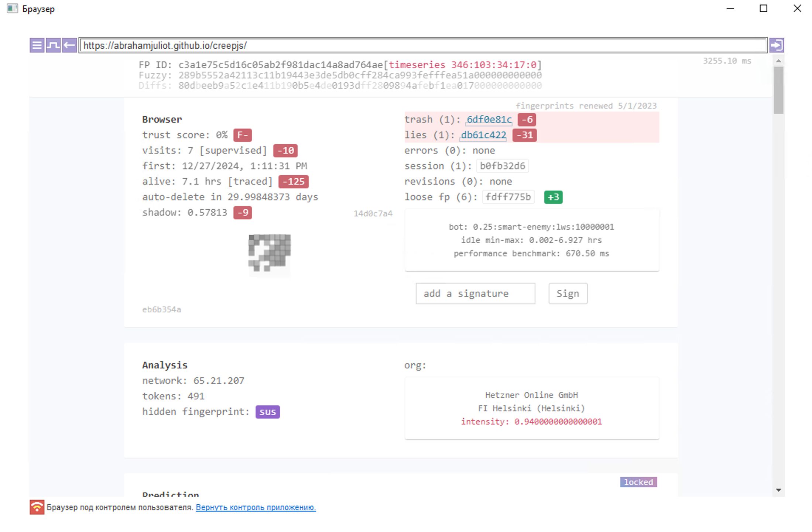Click the browser app icon in title bar
The image size is (812, 532).
pos(12,8)
